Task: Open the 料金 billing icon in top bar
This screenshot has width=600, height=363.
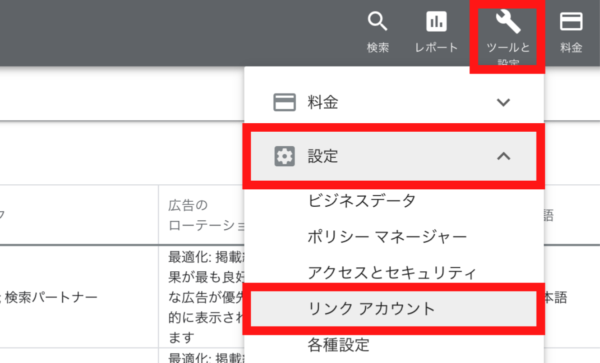Action: [x=571, y=21]
